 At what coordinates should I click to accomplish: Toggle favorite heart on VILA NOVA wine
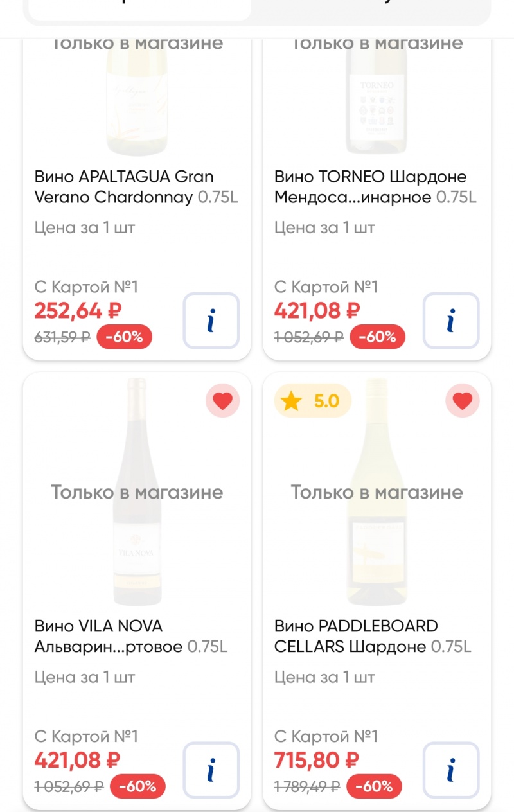(222, 402)
